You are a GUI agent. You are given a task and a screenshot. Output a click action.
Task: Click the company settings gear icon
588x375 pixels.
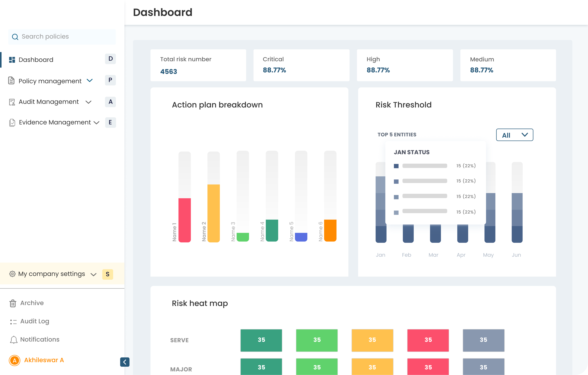click(x=12, y=274)
